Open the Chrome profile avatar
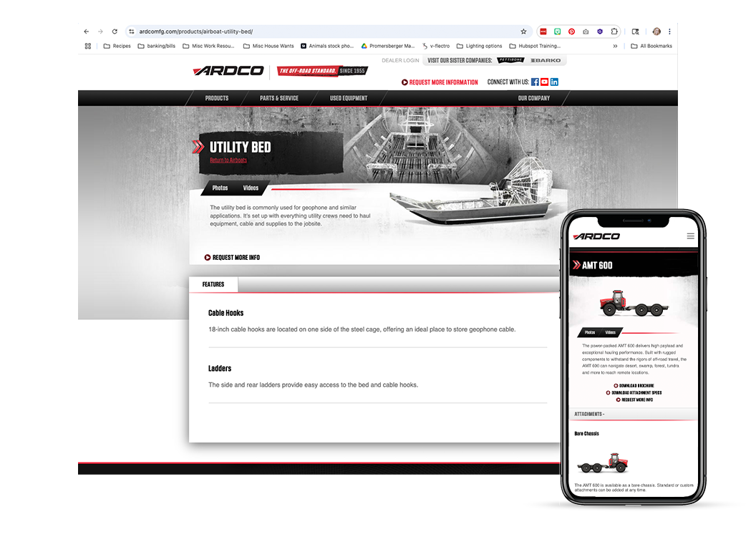 (x=656, y=32)
